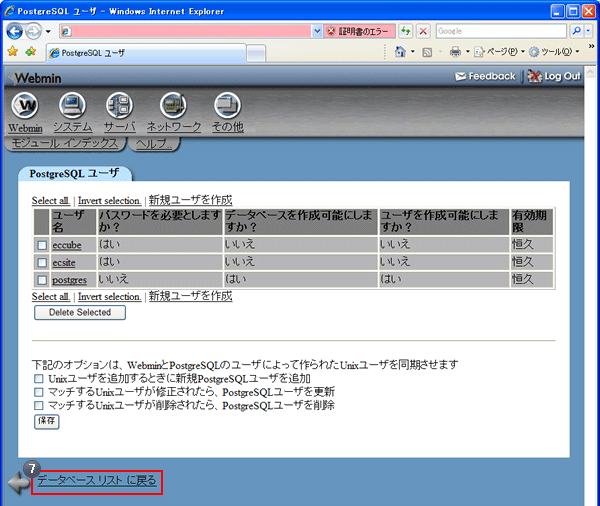Click the Stop loading X icon
This screenshot has width=600, height=506.
(x=423, y=31)
